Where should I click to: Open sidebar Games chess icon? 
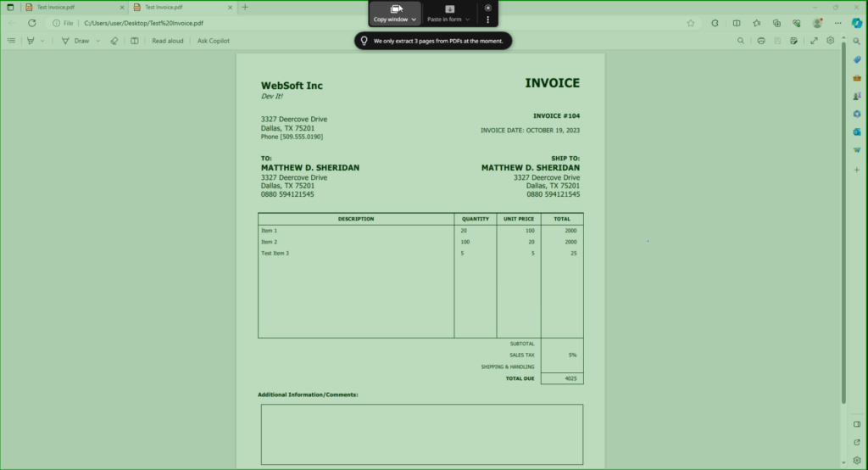(857, 96)
